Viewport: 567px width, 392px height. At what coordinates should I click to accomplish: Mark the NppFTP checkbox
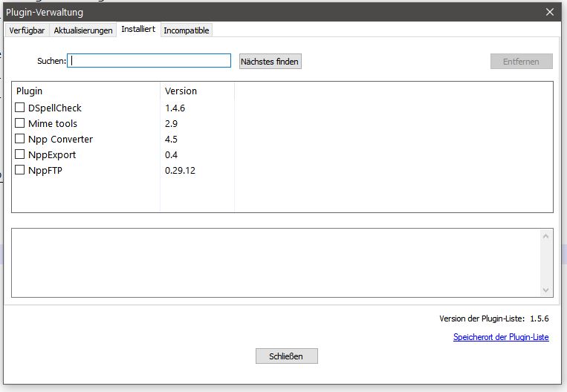click(19, 170)
